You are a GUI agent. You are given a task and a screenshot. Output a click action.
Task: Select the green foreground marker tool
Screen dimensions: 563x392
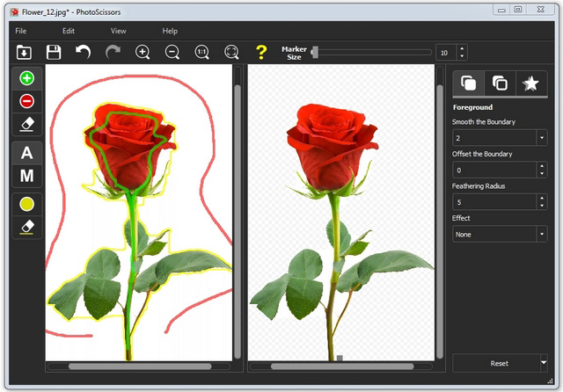pos(26,78)
